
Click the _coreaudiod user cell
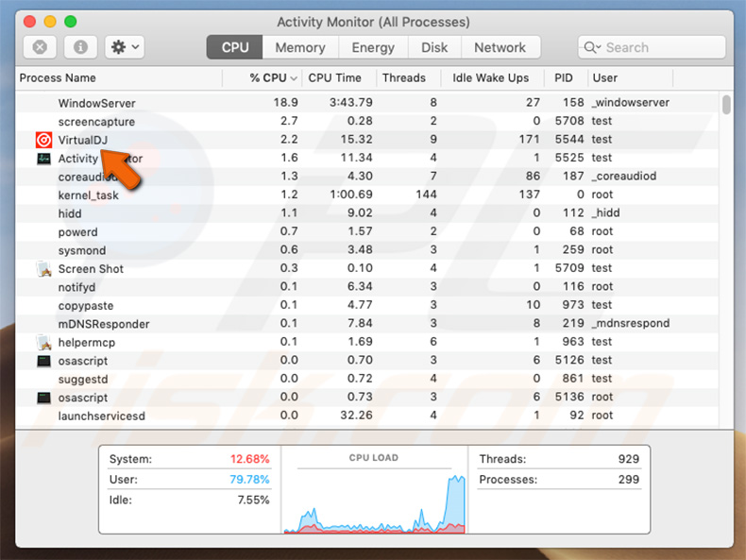click(624, 176)
